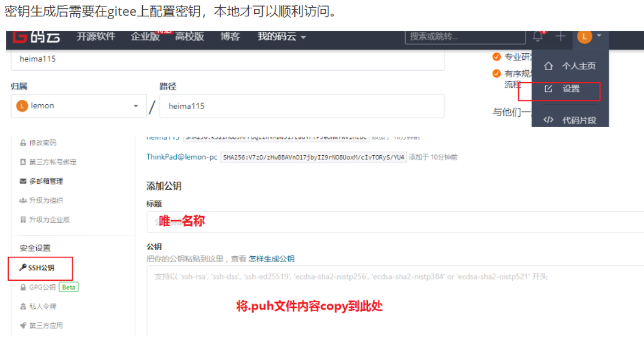
Task: Open 高校版 in the nav bar
Action: (x=189, y=37)
